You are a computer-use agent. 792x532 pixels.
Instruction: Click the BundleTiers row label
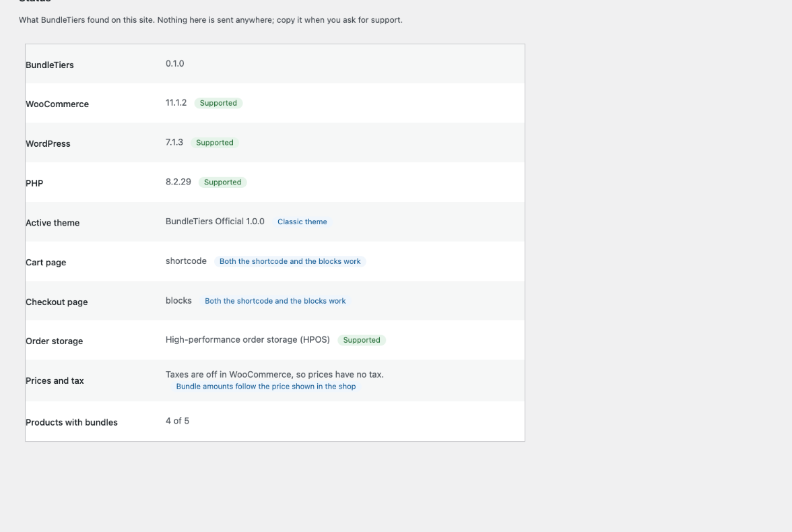(50, 65)
